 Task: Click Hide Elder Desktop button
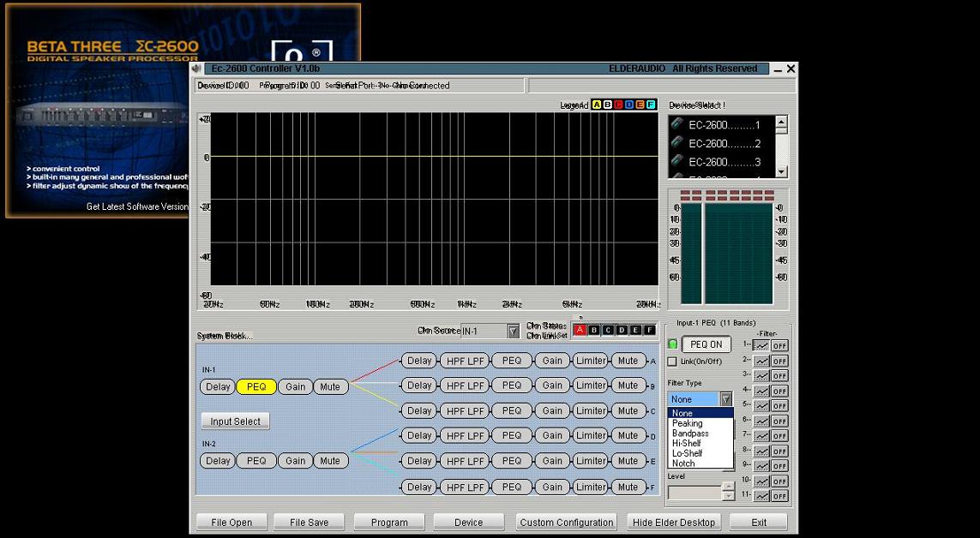coord(674,523)
